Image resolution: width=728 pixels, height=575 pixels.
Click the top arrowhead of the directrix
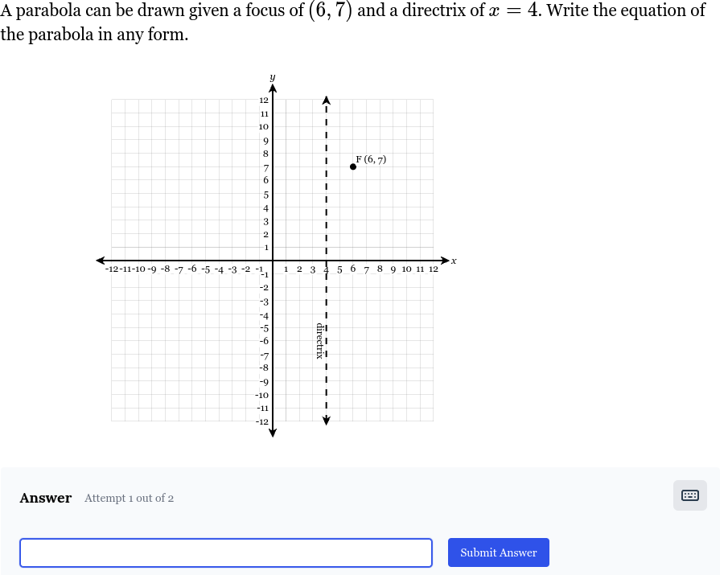tap(327, 101)
